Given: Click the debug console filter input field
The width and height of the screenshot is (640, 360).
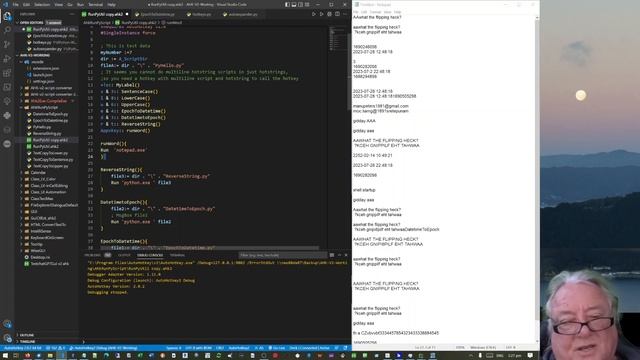Looking at the screenshot, I should (x=282, y=256).
